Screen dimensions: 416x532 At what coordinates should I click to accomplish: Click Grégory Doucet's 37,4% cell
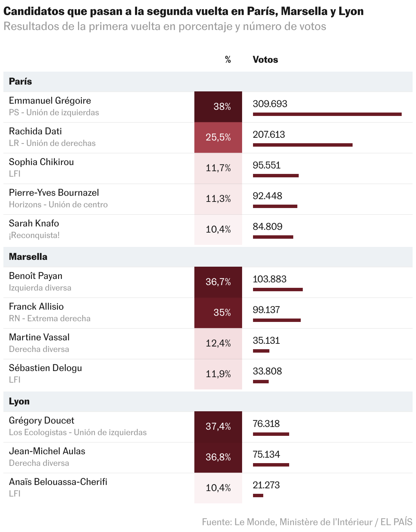pyautogui.click(x=218, y=427)
